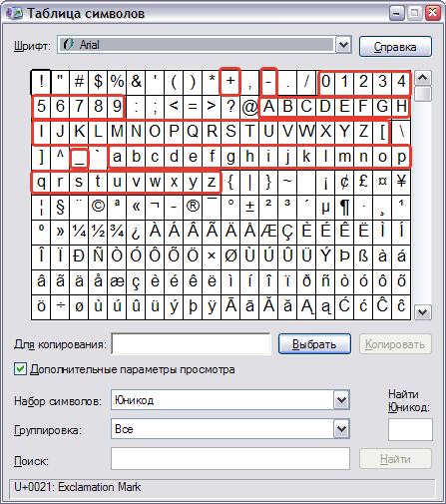Expand the Группировка dropdown
The width and height of the screenshot is (446, 504).
341,429
